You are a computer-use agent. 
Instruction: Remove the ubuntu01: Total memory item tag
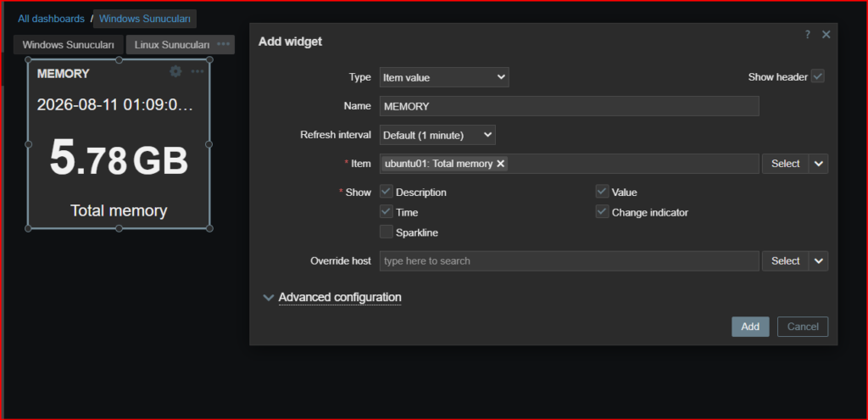pyautogui.click(x=500, y=164)
